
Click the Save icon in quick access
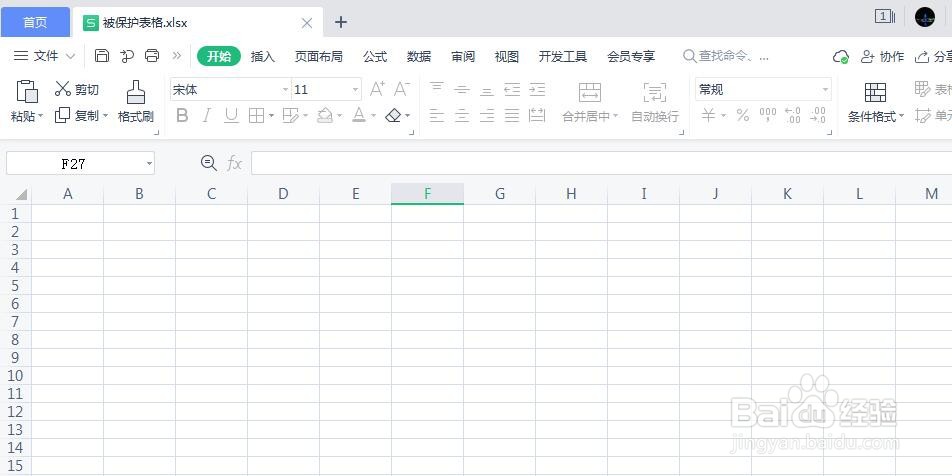point(102,56)
